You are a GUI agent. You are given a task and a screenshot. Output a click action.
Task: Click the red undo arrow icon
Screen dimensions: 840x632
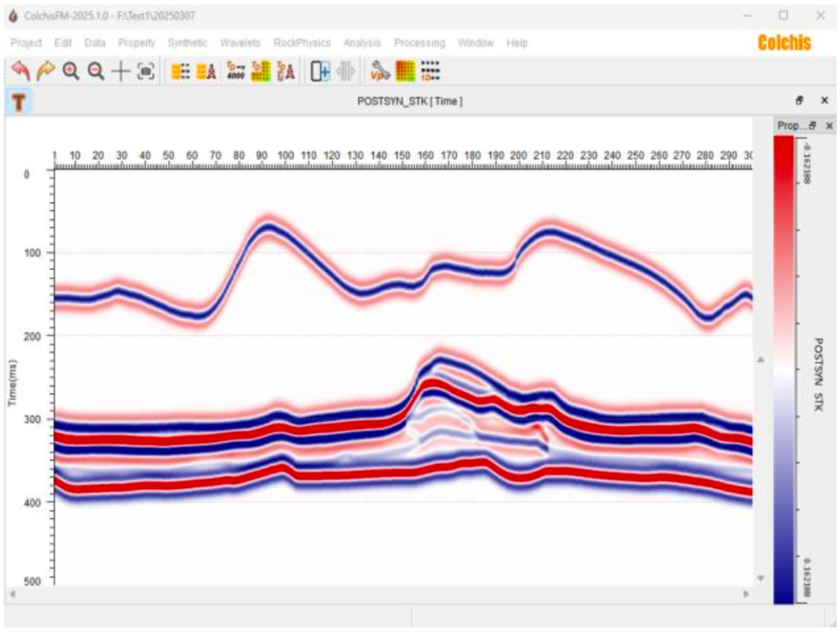(x=20, y=71)
